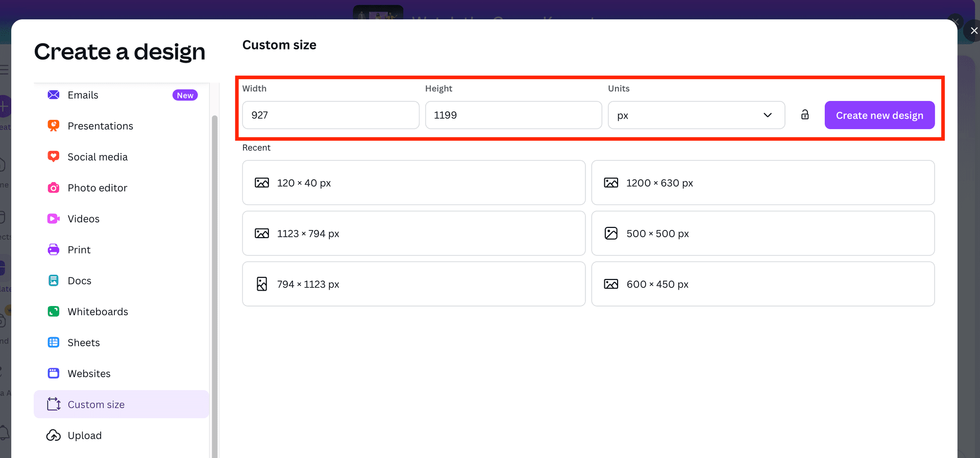The width and height of the screenshot is (980, 458).
Task: Click the Videos icon in sidebar
Action: (54, 219)
